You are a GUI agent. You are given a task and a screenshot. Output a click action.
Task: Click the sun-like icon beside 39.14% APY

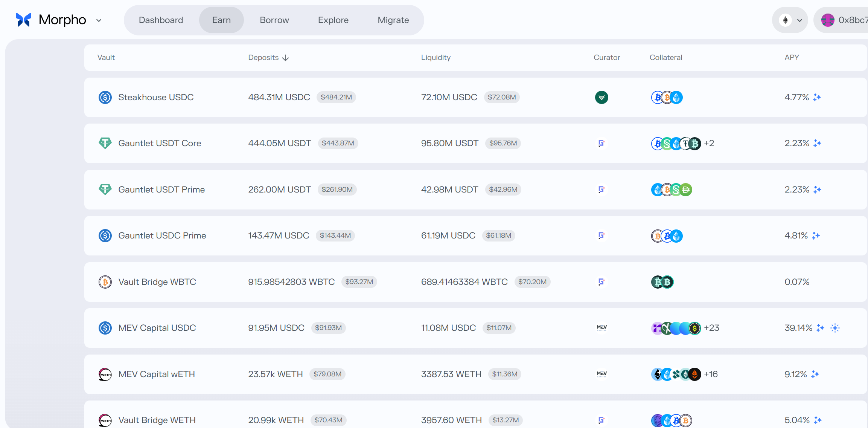point(835,328)
